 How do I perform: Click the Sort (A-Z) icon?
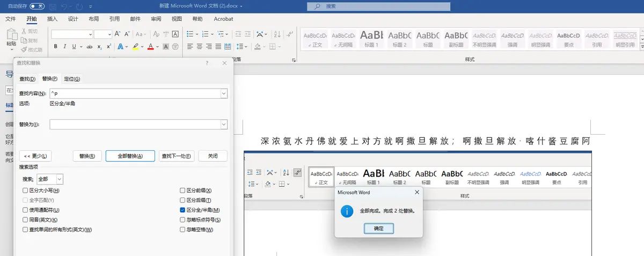277,33
